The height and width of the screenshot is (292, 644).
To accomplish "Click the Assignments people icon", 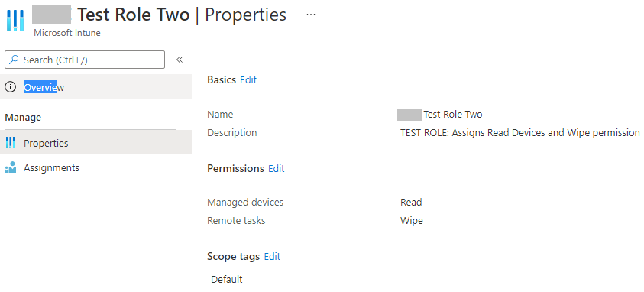I will [x=10, y=167].
